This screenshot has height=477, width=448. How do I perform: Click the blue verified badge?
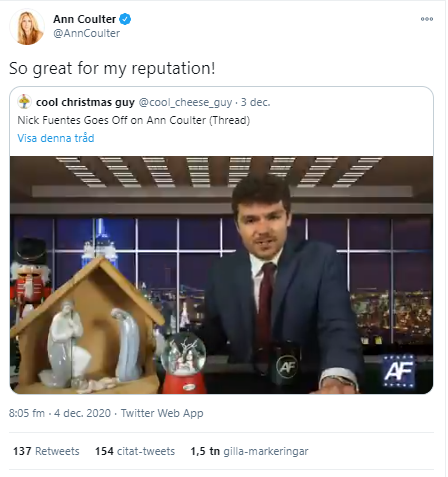(125, 19)
